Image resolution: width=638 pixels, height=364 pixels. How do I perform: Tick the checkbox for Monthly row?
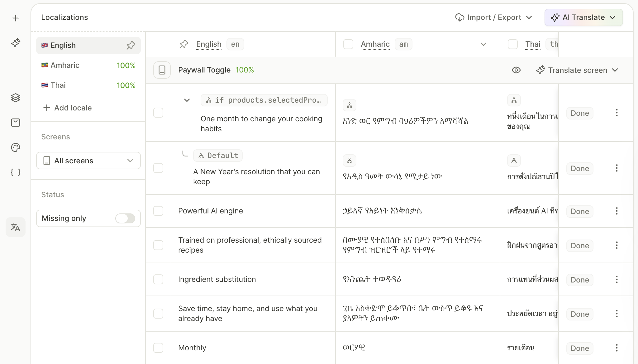[x=158, y=348]
